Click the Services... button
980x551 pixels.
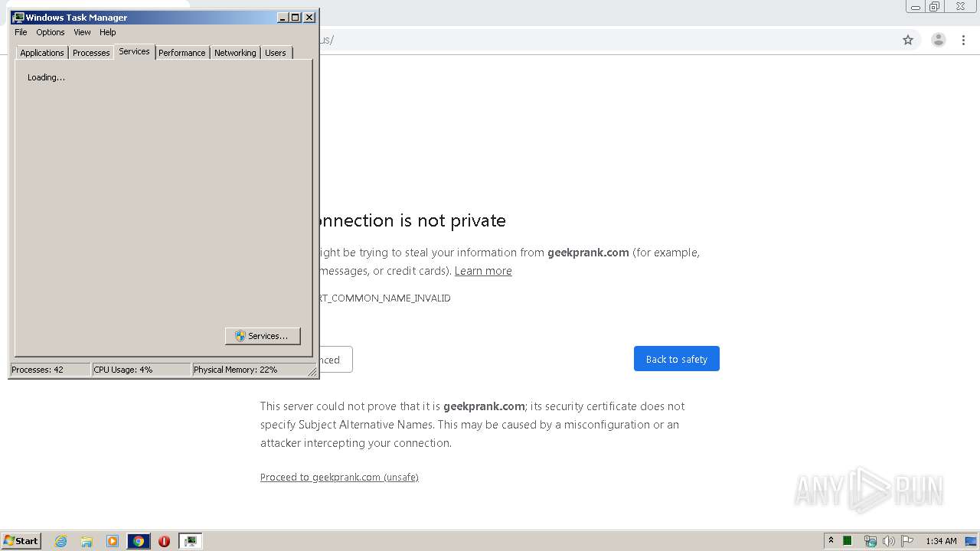[263, 336]
